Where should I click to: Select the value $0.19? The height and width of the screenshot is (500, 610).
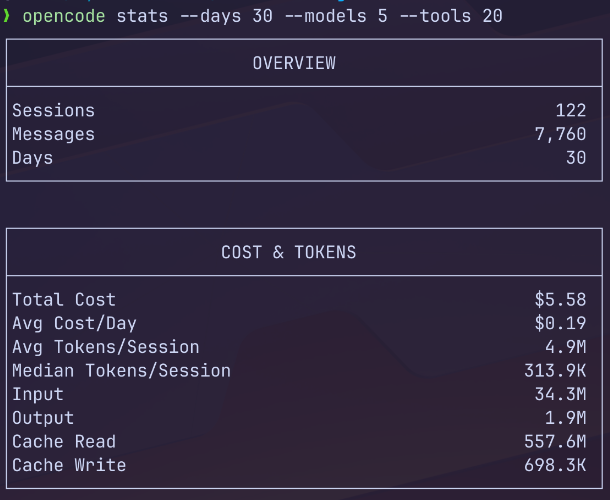(x=561, y=323)
